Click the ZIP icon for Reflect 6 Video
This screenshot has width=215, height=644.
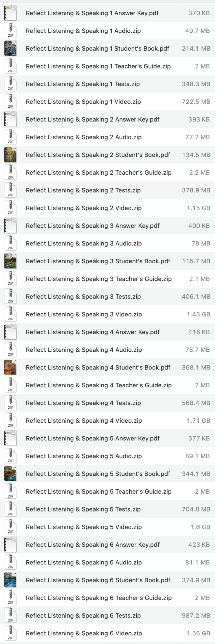pyautogui.click(x=10, y=633)
